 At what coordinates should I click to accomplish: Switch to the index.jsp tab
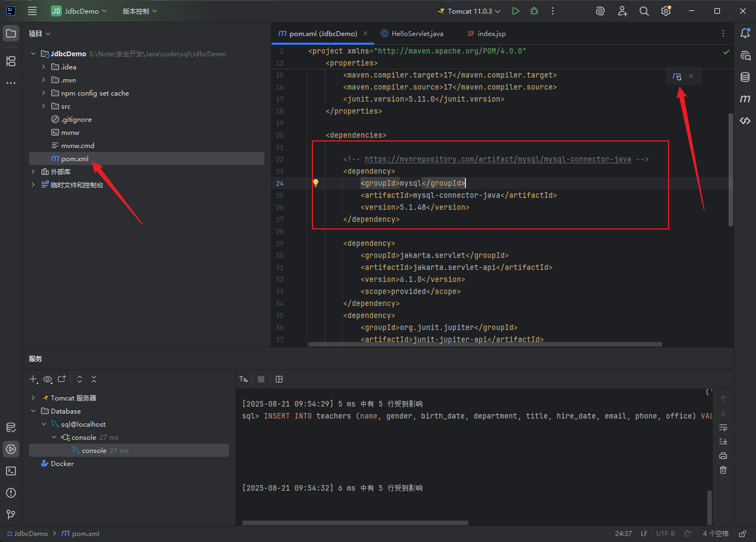tap(486, 33)
